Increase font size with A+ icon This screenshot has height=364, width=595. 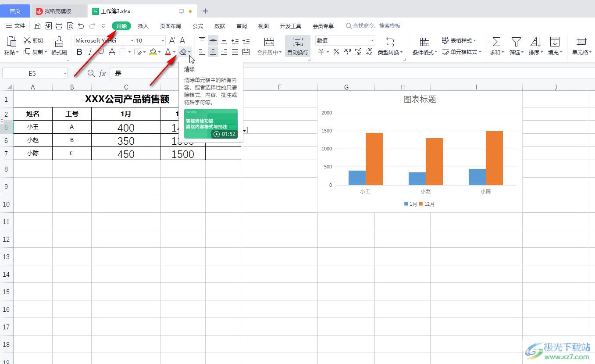coord(172,40)
